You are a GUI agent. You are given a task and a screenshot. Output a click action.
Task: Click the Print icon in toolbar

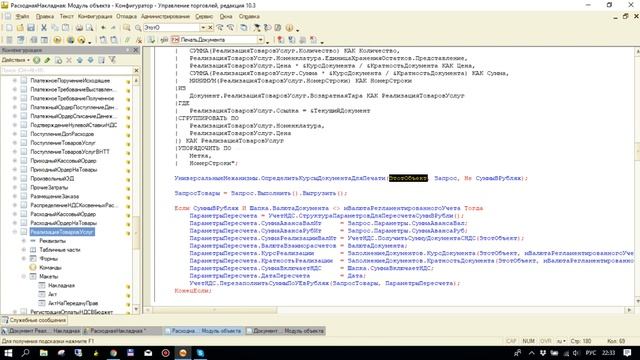79,28
